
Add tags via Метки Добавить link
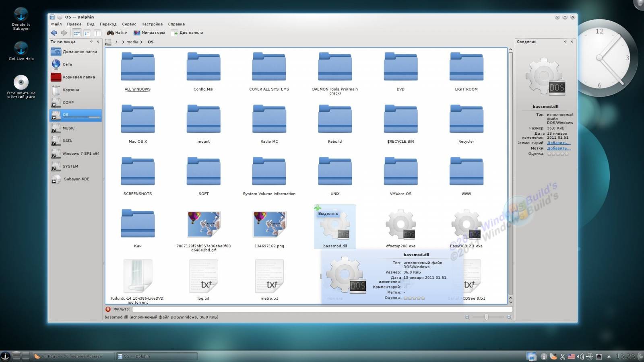[559, 148]
